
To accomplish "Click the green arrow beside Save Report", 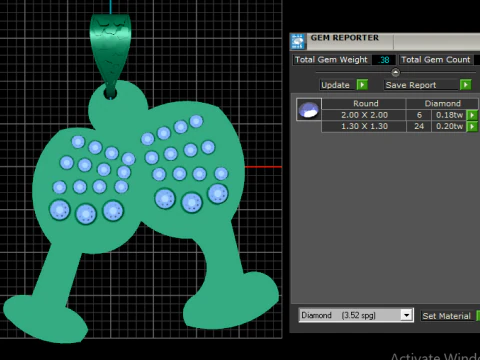I will click(x=466, y=85).
